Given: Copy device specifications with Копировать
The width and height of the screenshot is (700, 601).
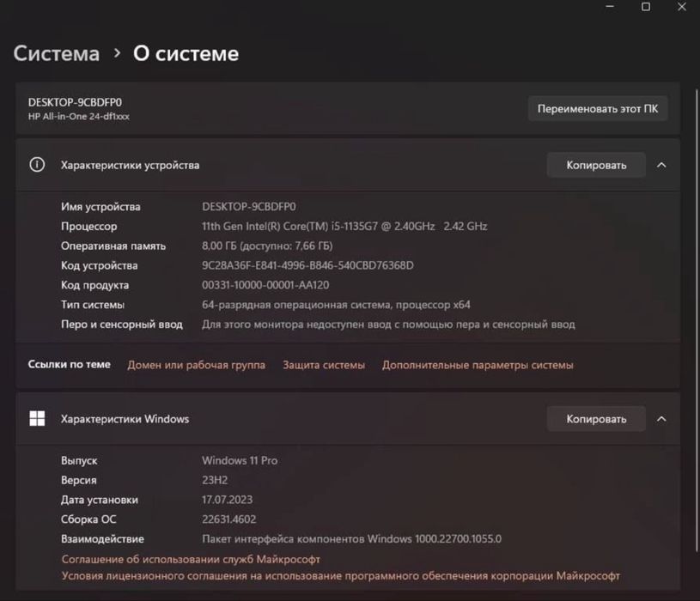Looking at the screenshot, I should coord(596,165).
